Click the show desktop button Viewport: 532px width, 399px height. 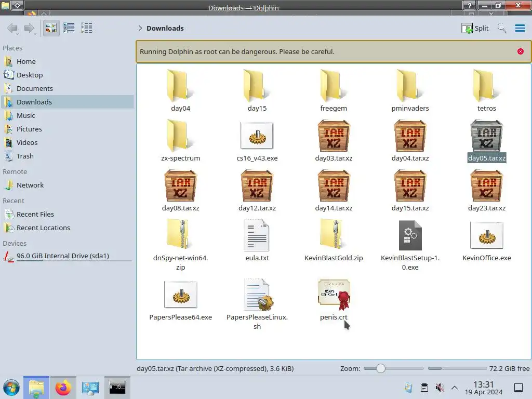(518, 388)
